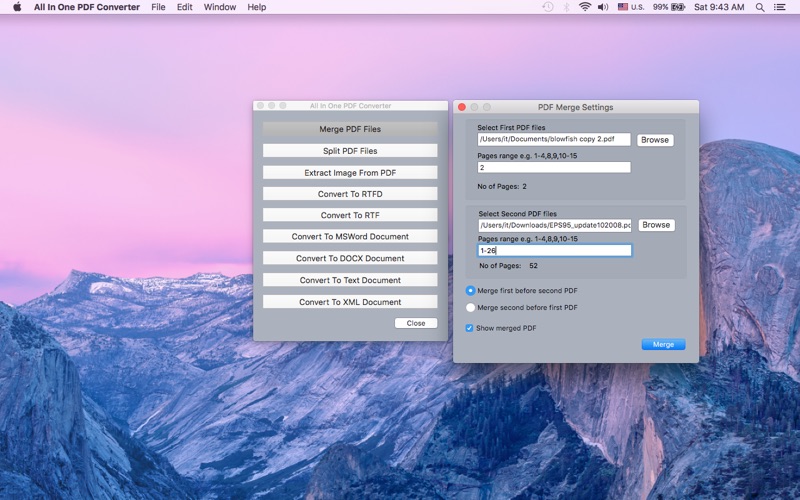The image size is (800, 500).
Task: Click second PDF file path field
Action: (555, 225)
